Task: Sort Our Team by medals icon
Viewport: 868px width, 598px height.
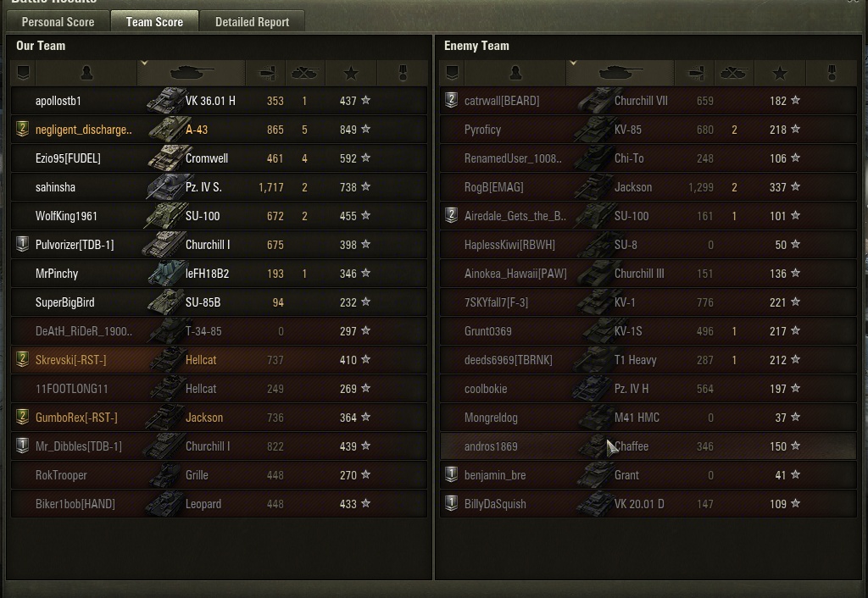Action: (x=403, y=73)
